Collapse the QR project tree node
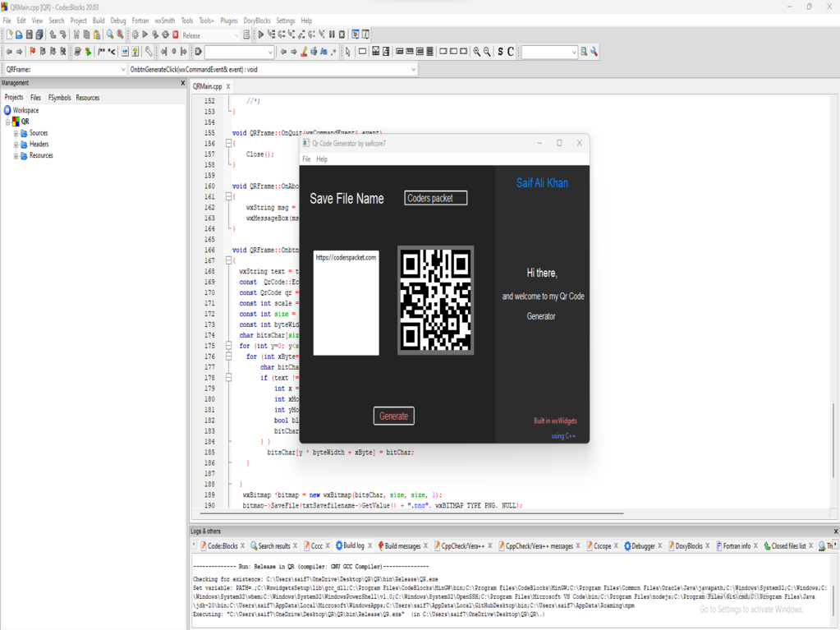The height and width of the screenshot is (630, 840). [7, 122]
